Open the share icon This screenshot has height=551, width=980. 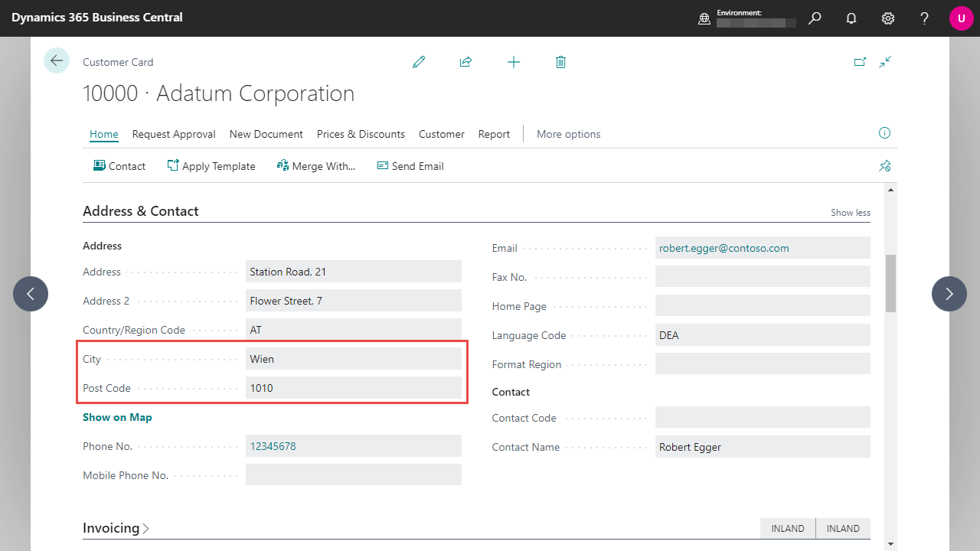(x=465, y=62)
